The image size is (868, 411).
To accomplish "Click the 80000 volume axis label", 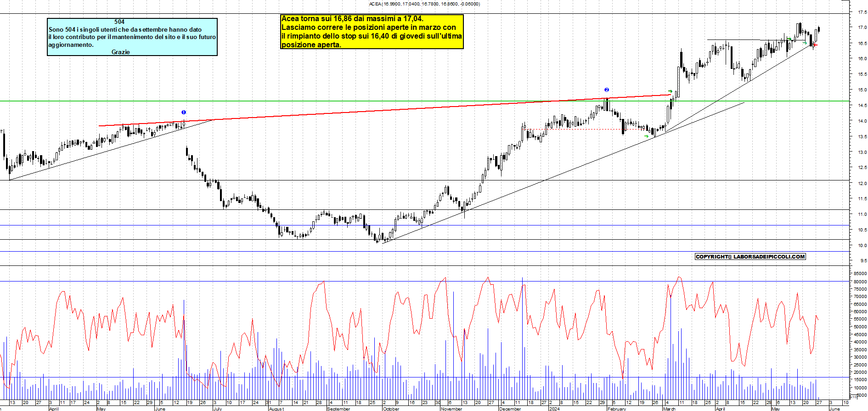I will pyautogui.click(x=860, y=282).
